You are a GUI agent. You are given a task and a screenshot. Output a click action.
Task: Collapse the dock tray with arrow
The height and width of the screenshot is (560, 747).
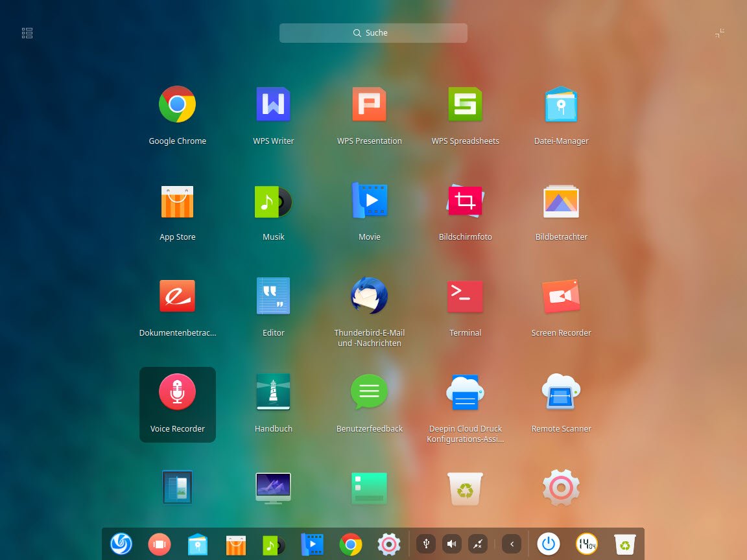pos(512,544)
